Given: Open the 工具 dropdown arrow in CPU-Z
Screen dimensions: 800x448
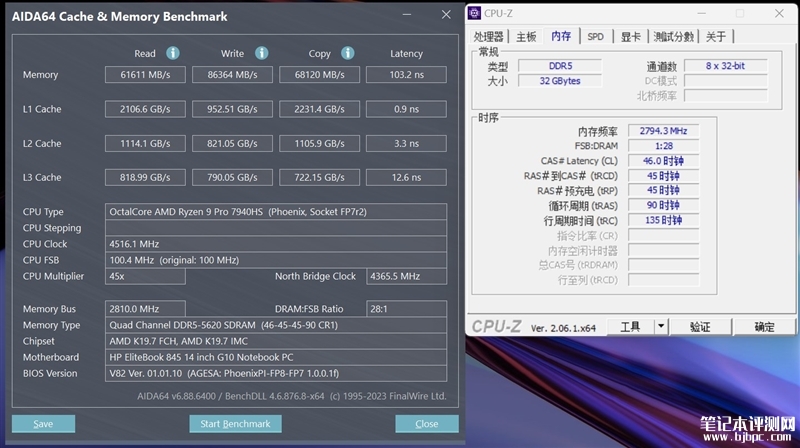Looking at the screenshot, I should click(x=661, y=327).
